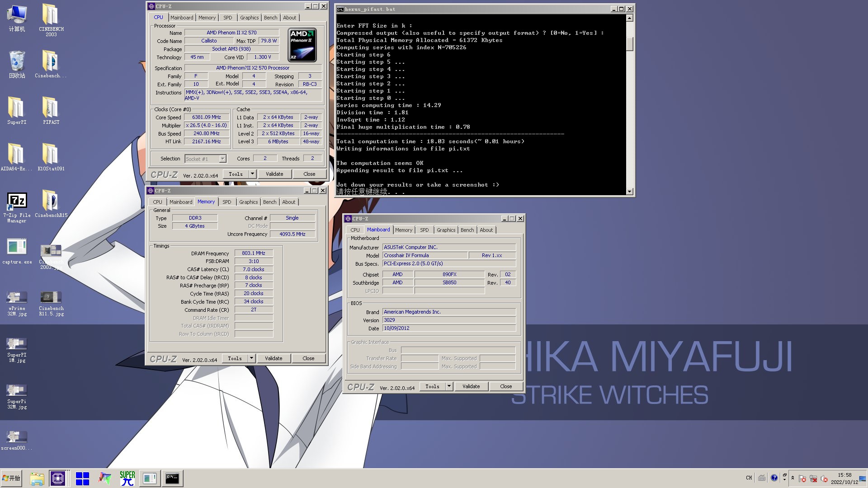Click scroll-up arrow in hexus_pifast console

coord(630,18)
